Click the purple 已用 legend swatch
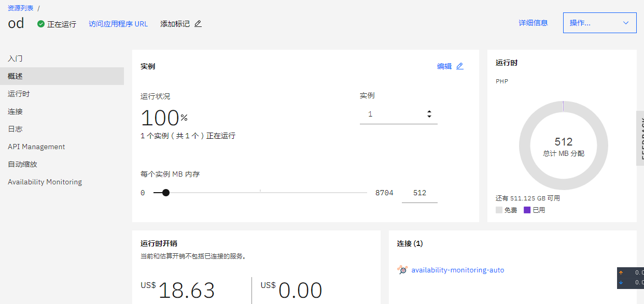The image size is (644, 304). click(527, 210)
